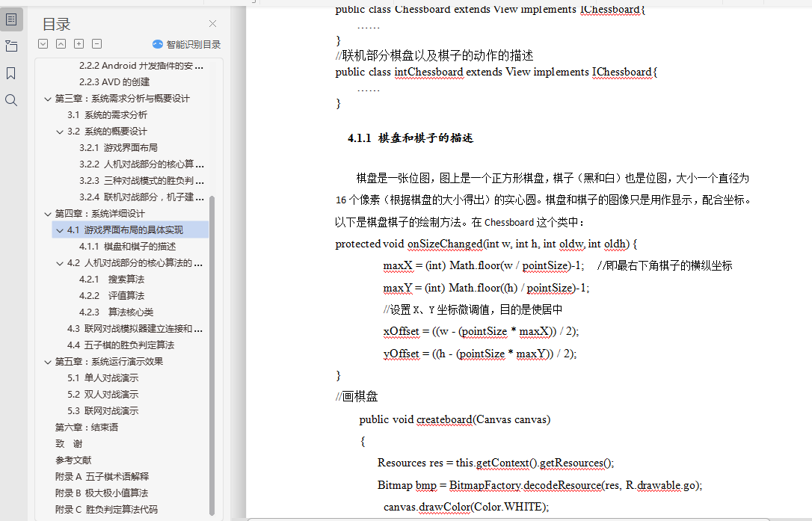Click createboard(Canvas canvas) line
This screenshot has height=521, width=812.
pyautogui.click(x=455, y=419)
